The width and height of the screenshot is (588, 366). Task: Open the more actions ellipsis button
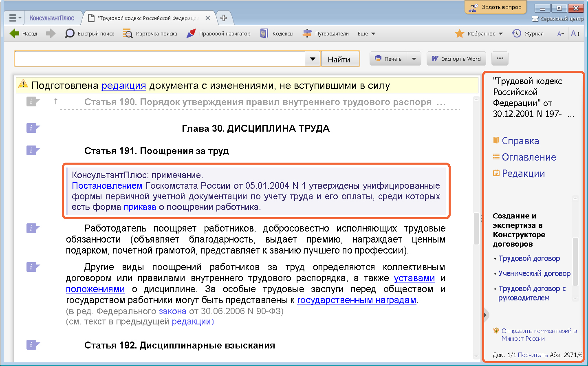pos(500,59)
